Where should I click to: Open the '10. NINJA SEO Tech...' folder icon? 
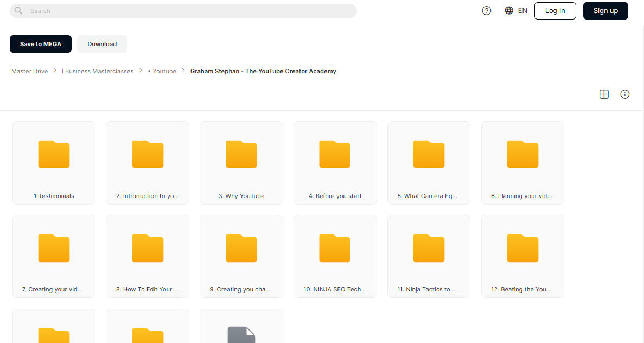[335, 248]
